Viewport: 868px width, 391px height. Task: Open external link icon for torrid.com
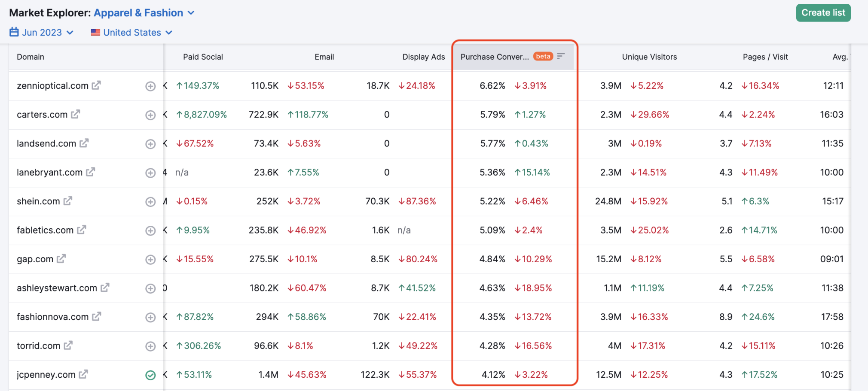68,345
